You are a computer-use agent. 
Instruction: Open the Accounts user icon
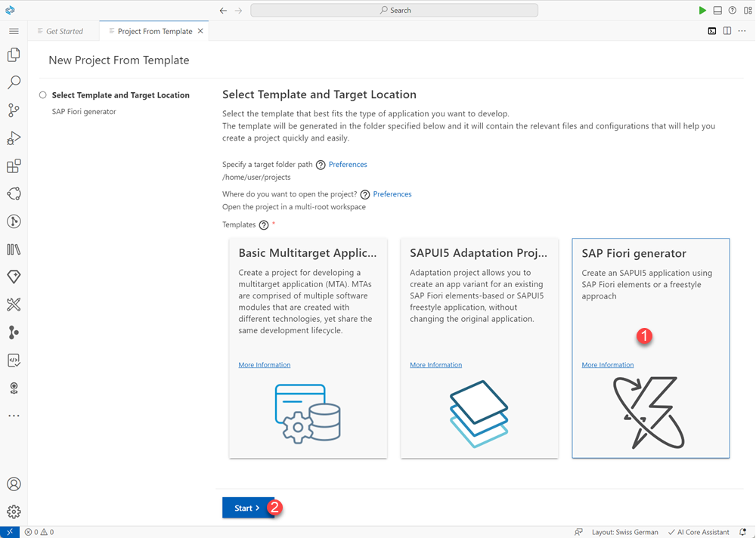point(14,484)
